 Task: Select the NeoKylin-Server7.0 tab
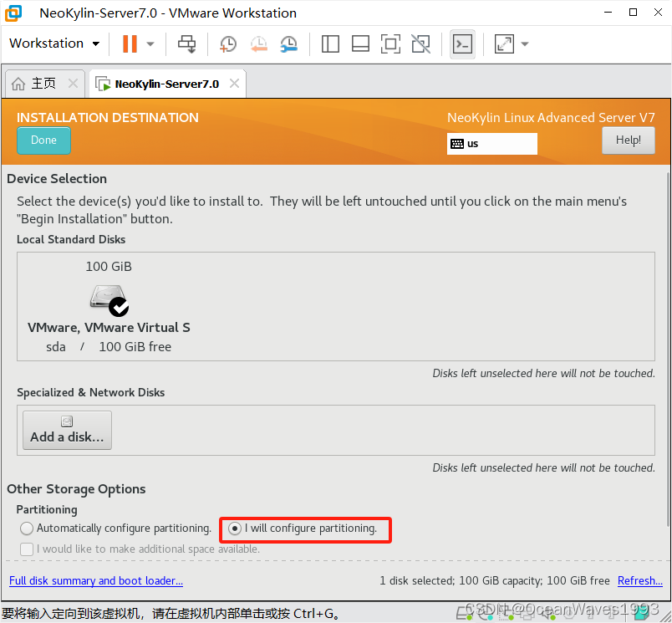(166, 84)
